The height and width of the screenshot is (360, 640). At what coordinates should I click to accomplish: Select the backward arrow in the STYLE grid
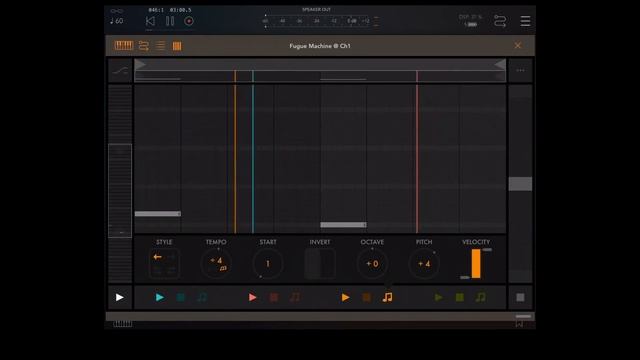click(158, 257)
